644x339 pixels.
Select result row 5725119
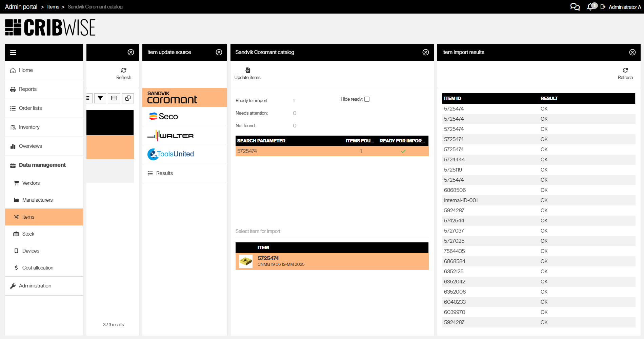click(539, 170)
